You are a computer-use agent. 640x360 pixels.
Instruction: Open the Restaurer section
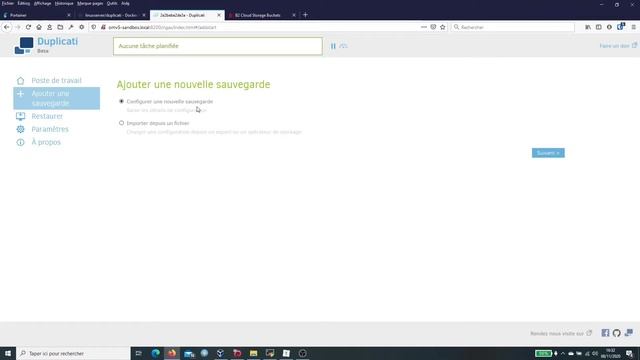pos(47,116)
